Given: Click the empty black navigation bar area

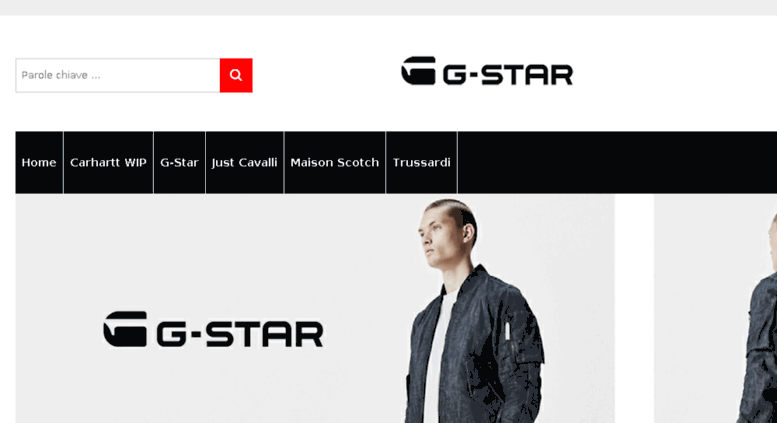Looking at the screenshot, I should pyautogui.click(x=617, y=162).
